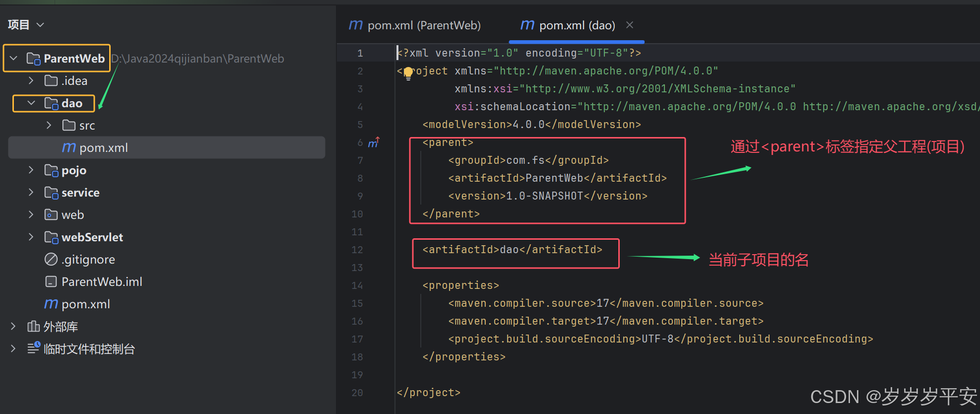This screenshot has width=980, height=414.
Task: Click project.build.sourceEncoding line
Action: 660,339
